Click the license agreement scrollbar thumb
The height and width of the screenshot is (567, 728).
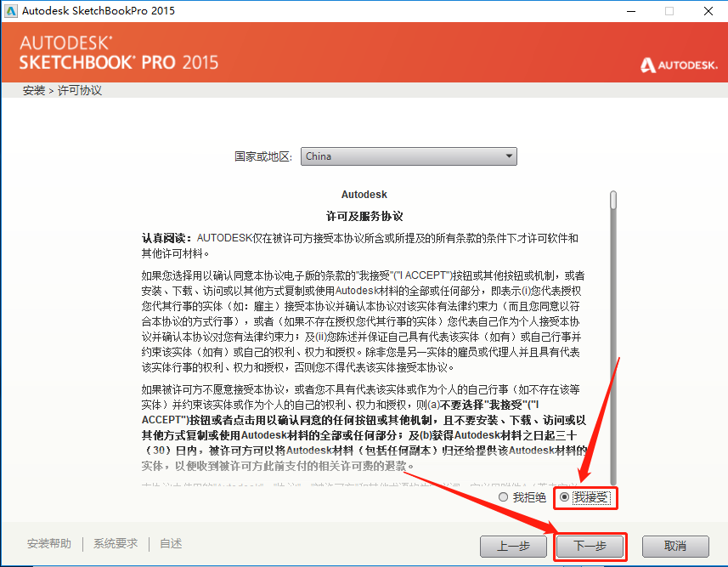[x=613, y=200]
